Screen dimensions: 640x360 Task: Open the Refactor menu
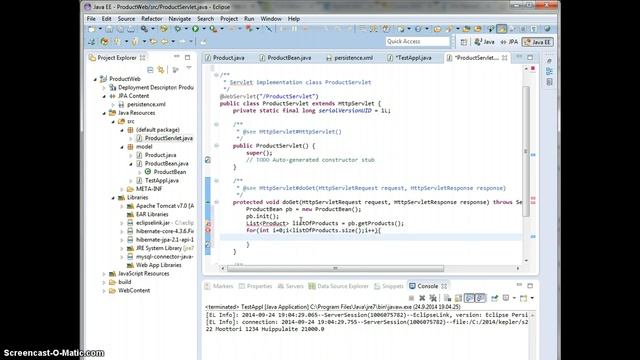tap(151, 19)
